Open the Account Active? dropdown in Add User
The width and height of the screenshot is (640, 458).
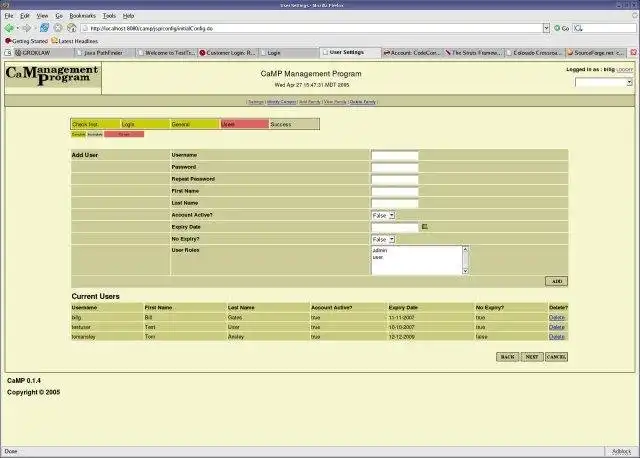[383, 215]
